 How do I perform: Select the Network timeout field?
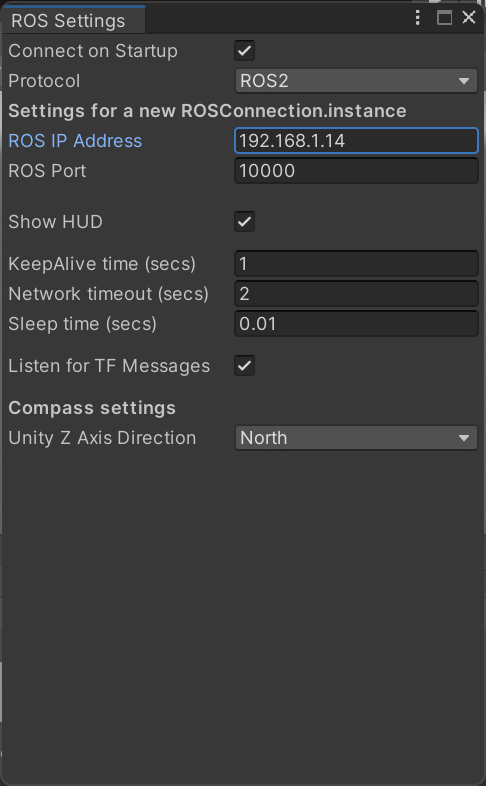coord(356,294)
